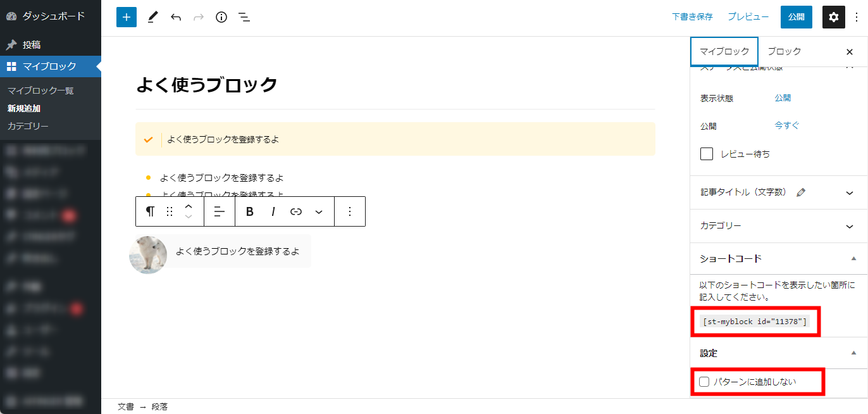Select the pencil Tools icon in top toolbar
868x414 pixels.
pos(152,17)
